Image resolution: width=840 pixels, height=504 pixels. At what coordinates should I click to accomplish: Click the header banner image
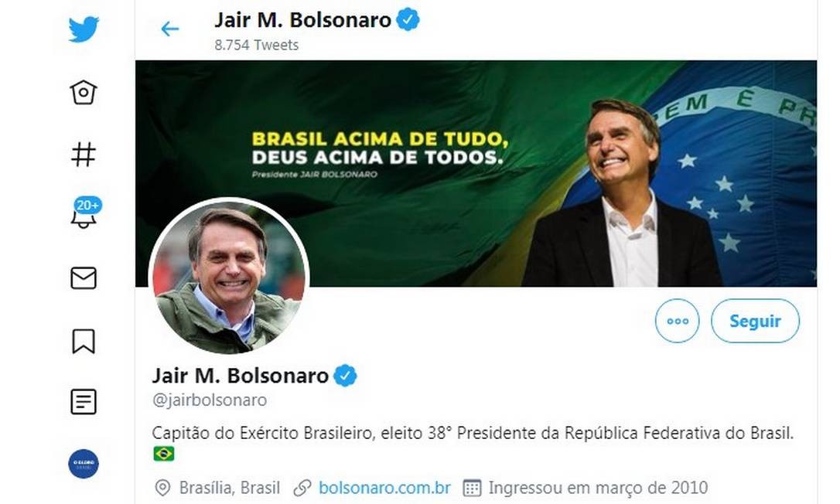coord(476,173)
